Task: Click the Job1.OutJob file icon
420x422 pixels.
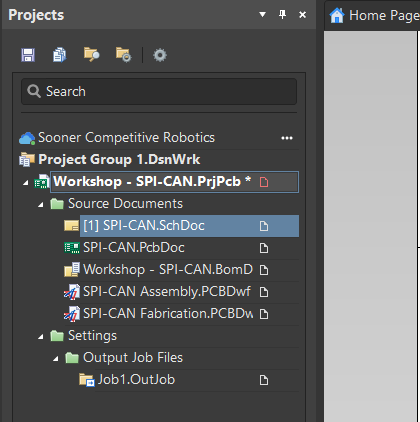Action: [x=87, y=380]
